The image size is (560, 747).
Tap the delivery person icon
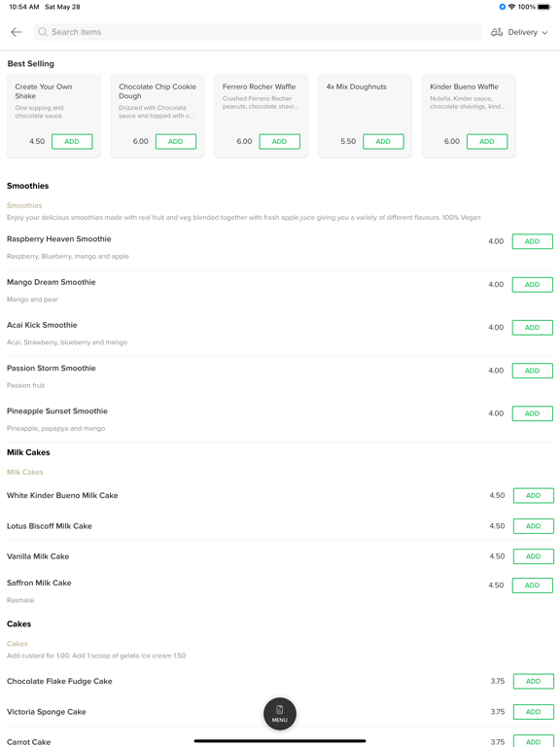(497, 32)
